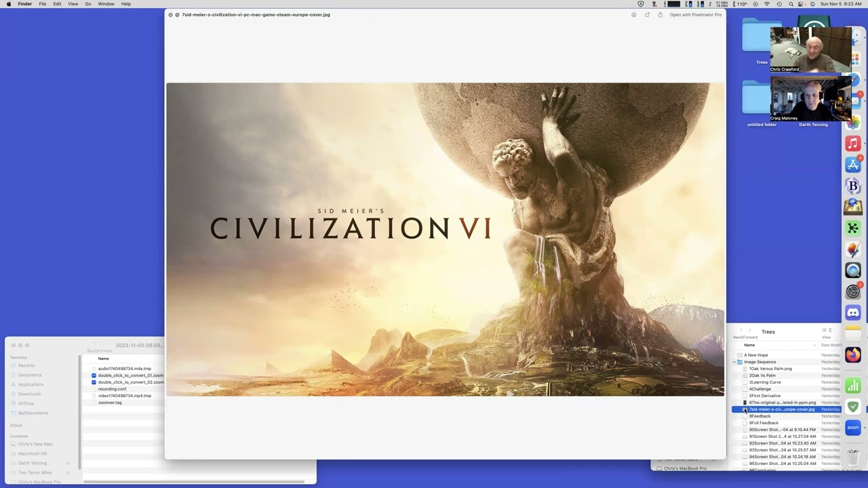Screen dimensions: 868x488
Task: Open the Notes app in the Dock
Action: pos(853,333)
